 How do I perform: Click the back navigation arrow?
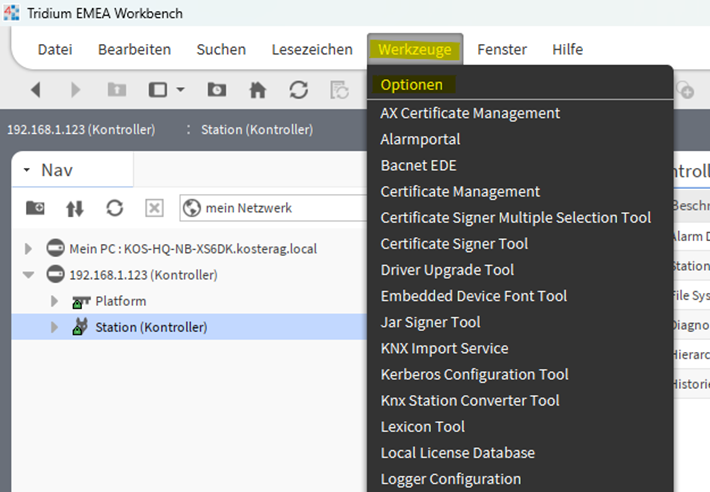pyautogui.click(x=36, y=90)
